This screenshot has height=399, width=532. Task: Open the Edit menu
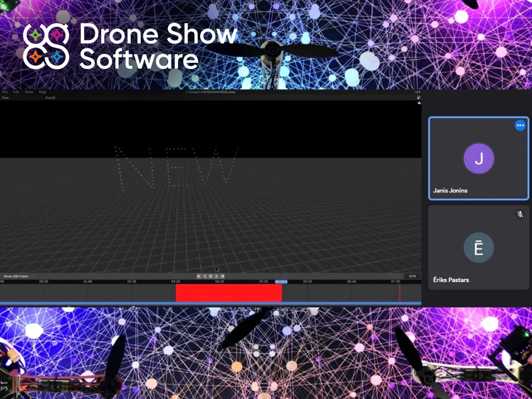[17, 92]
